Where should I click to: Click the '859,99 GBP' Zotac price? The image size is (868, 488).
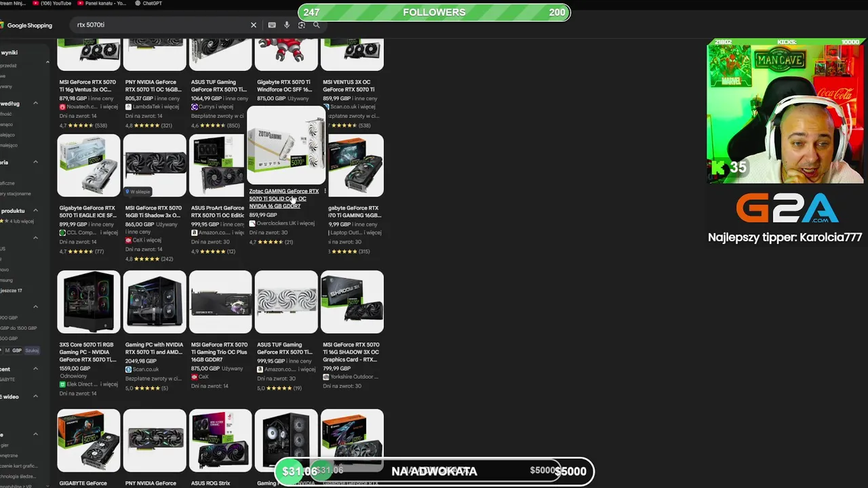pyautogui.click(x=263, y=216)
